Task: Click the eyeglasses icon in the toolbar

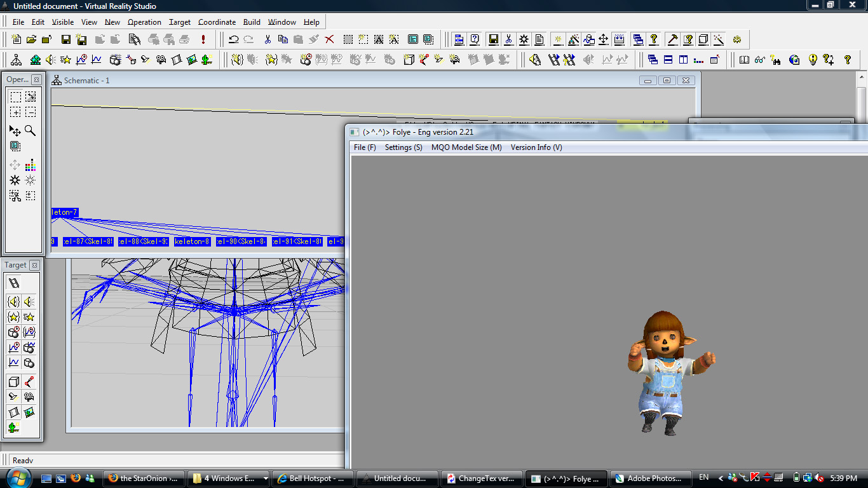Action: coord(759,60)
